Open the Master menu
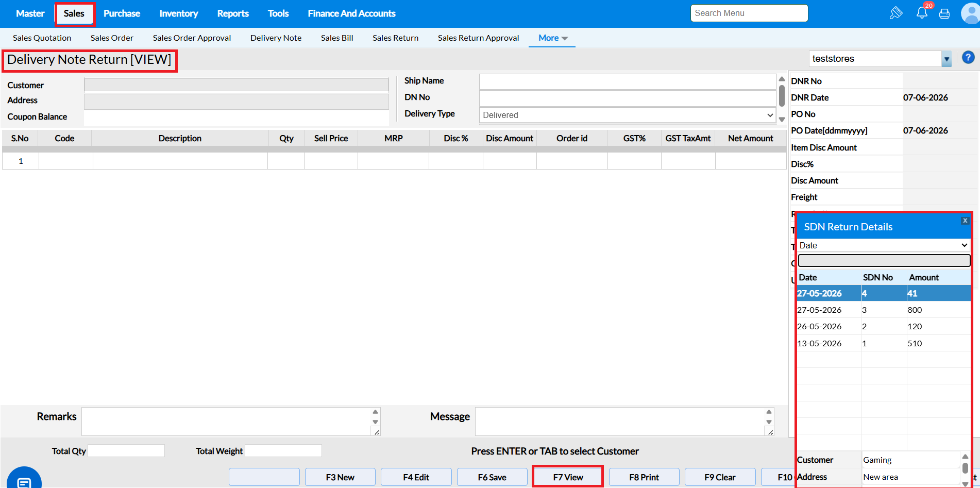The height and width of the screenshot is (488, 980). [x=30, y=13]
